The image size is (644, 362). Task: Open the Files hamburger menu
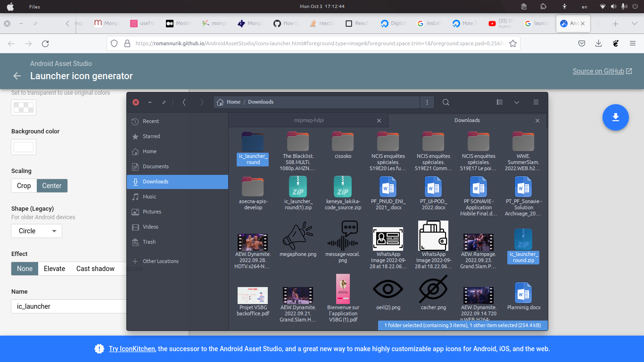536,102
